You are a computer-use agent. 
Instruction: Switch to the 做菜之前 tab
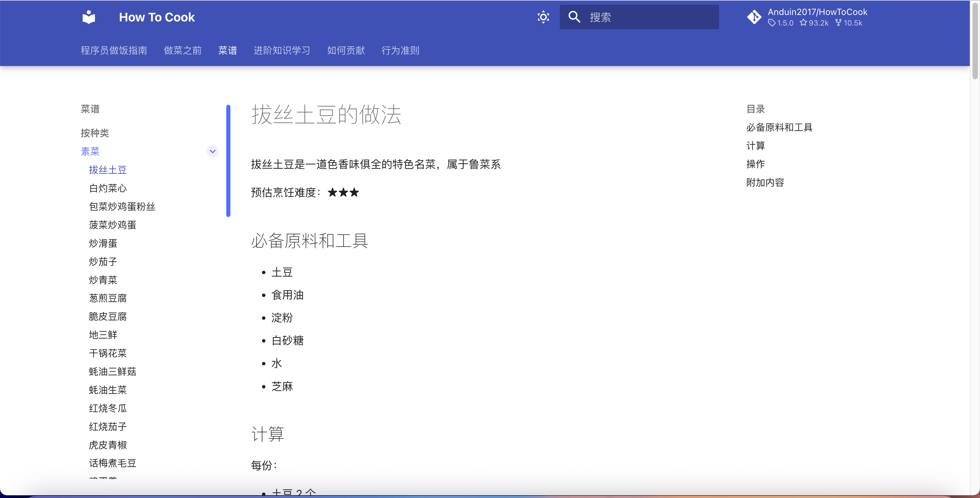point(183,51)
